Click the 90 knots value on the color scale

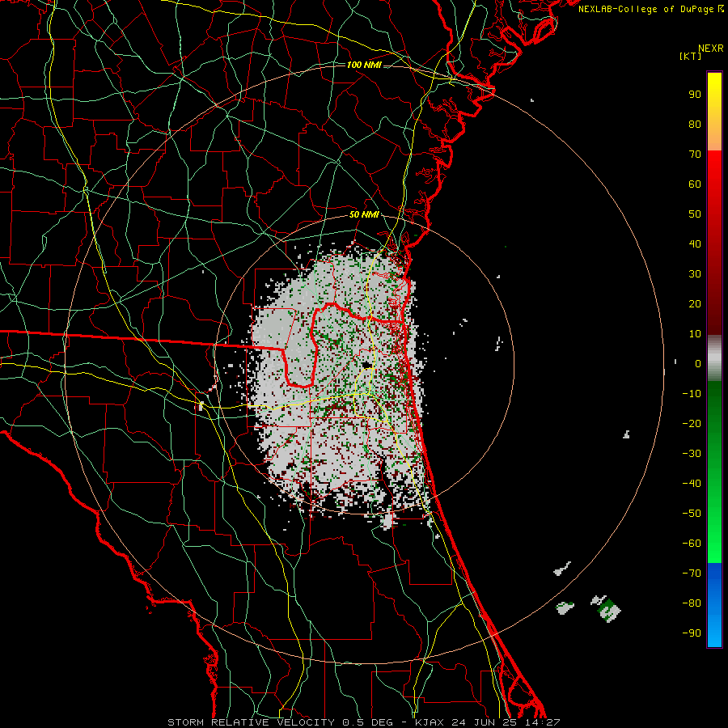(x=695, y=95)
